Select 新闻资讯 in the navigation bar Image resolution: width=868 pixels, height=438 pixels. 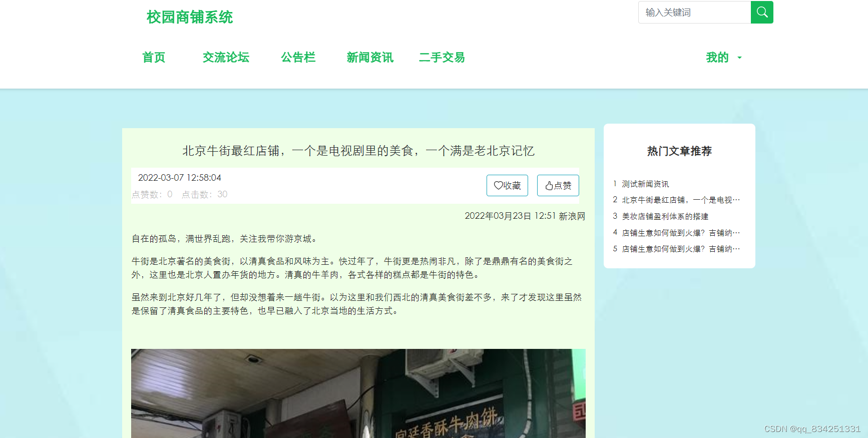tap(370, 58)
